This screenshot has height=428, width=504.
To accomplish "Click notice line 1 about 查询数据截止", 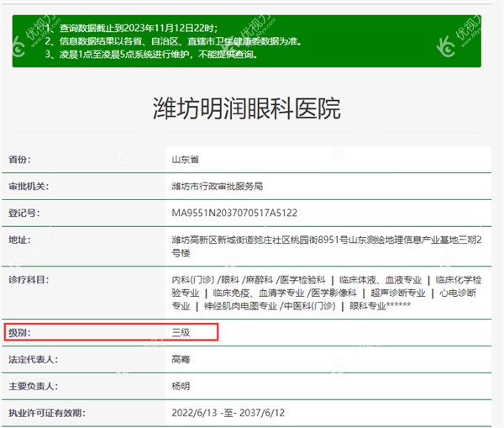I will 132,29.
